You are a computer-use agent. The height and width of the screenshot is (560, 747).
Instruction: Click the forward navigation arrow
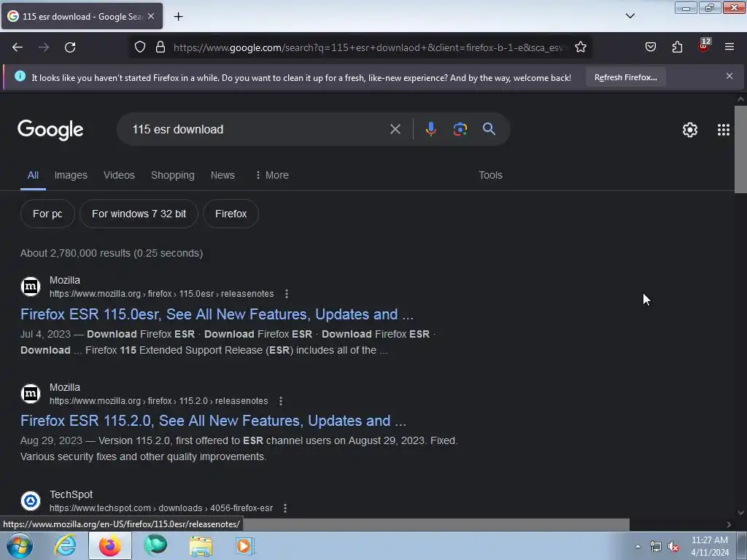point(44,47)
